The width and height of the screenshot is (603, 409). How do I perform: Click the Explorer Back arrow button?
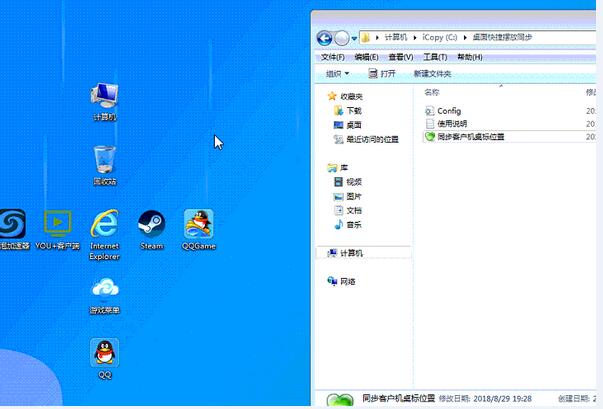click(325, 38)
